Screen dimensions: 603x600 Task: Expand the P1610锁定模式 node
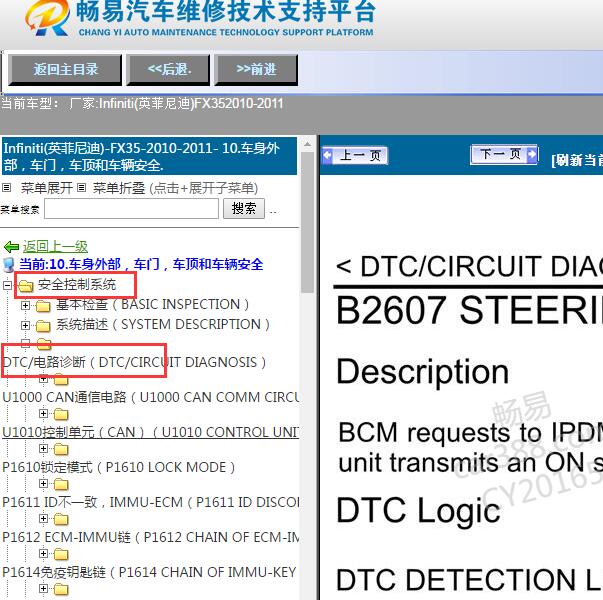click(43, 449)
